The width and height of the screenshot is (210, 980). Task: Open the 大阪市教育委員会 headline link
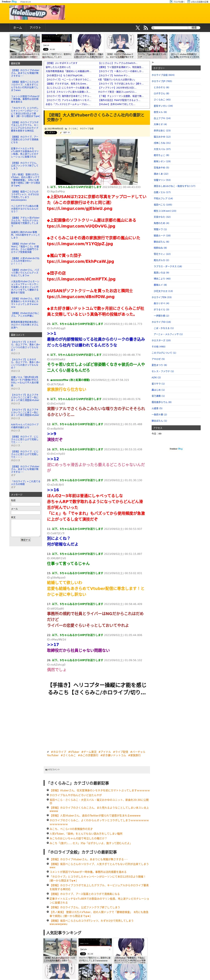pyautogui.click(x=69, y=71)
